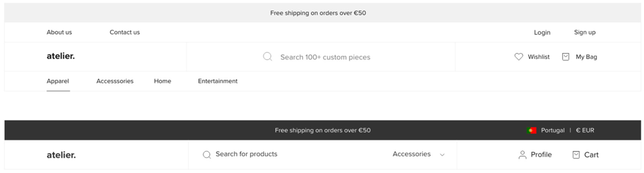Click the magnifier icon in top search bar
Image resolution: width=644 pixels, height=173 pixels.
tap(267, 56)
